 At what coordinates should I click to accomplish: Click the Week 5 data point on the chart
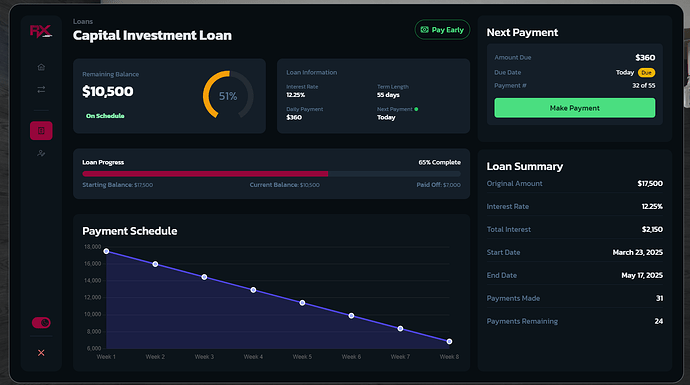[x=302, y=303]
